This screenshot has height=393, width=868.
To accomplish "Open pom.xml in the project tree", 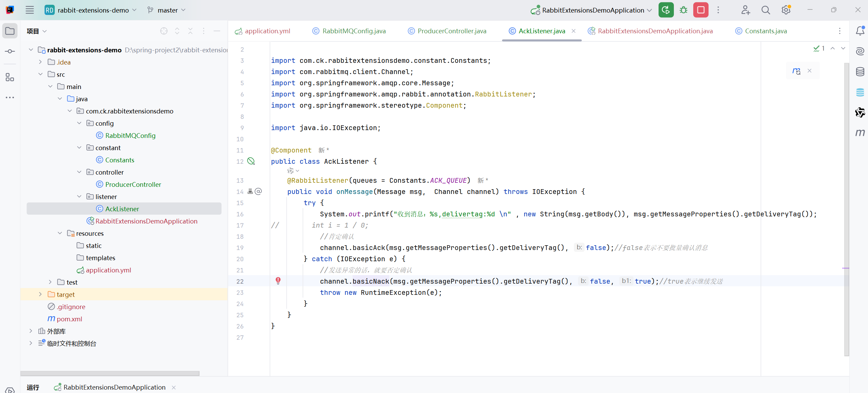I will click(69, 319).
